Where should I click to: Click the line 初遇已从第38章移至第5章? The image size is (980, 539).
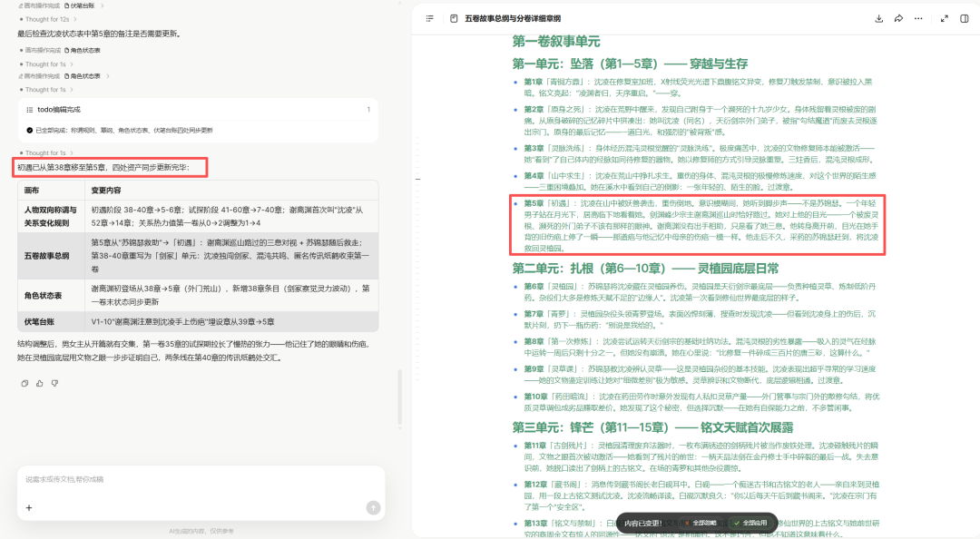click(x=103, y=168)
